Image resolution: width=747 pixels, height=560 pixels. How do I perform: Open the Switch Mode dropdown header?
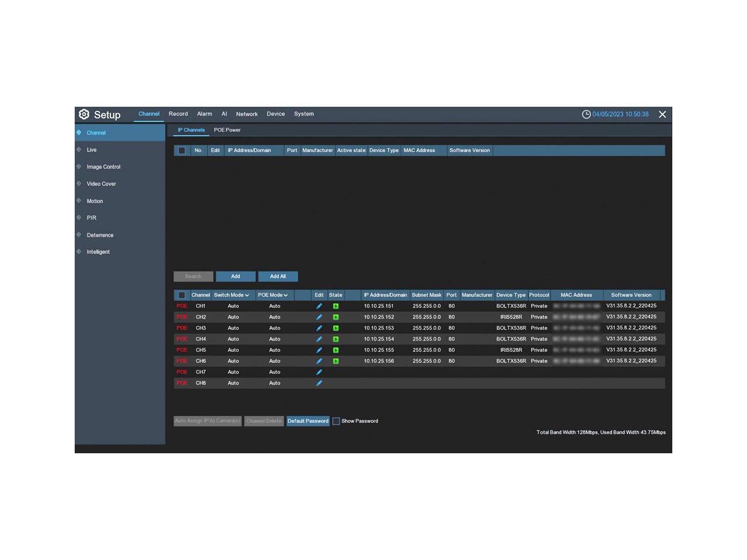231,295
